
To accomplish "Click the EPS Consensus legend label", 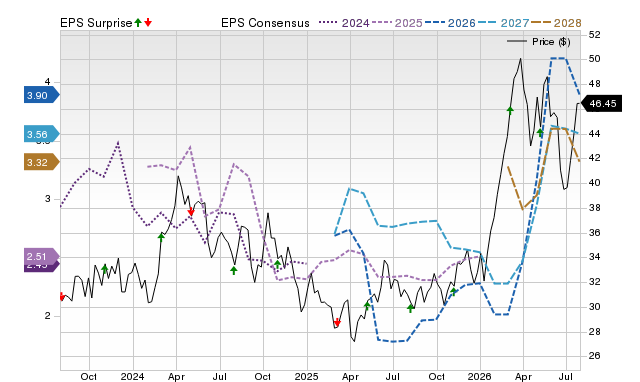I will click(265, 23).
